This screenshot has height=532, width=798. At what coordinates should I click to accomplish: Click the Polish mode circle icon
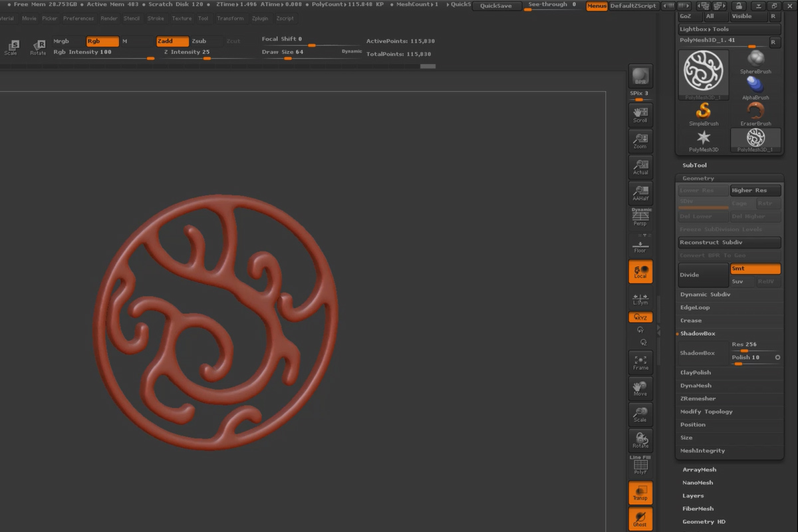pyautogui.click(x=777, y=358)
